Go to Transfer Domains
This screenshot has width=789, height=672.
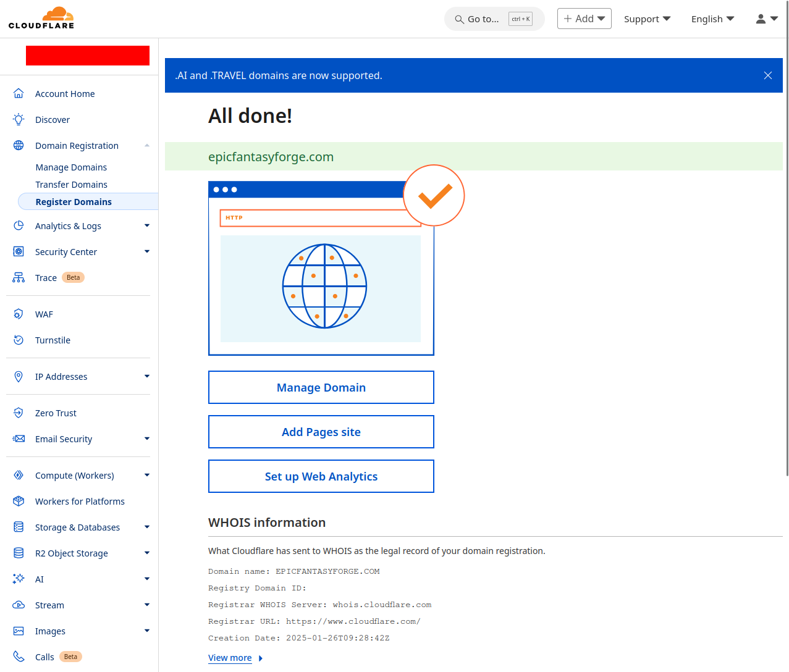pyautogui.click(x=71, y=185)
